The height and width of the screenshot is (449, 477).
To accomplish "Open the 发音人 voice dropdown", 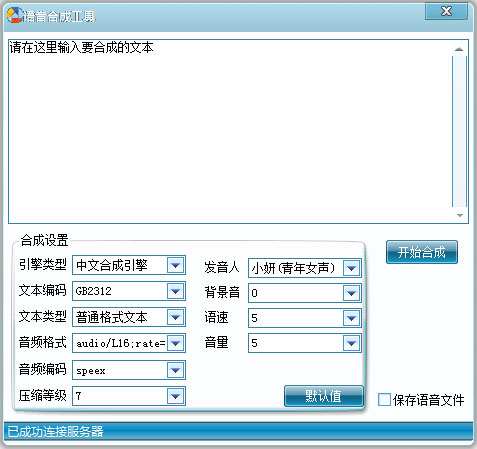I will pos(351,268).
